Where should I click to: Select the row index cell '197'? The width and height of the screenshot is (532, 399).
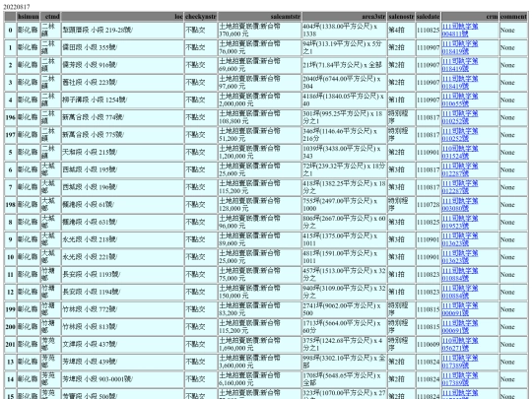pyautogui.click(x=10, y=135)
